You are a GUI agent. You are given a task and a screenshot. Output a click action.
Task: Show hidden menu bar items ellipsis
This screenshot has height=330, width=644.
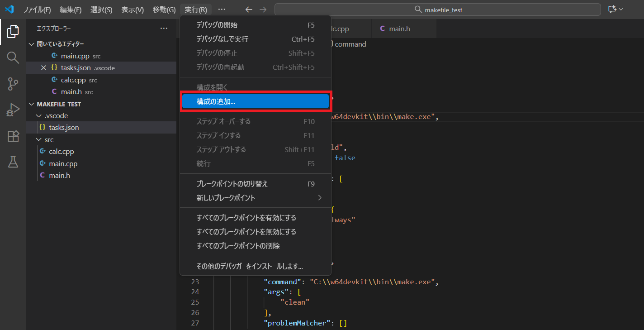tap(221, 10)
